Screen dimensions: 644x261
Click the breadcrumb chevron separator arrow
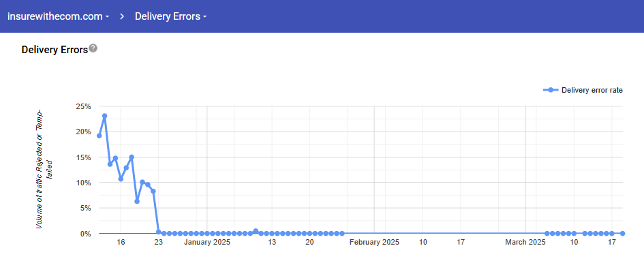click(x=123, y=16)
